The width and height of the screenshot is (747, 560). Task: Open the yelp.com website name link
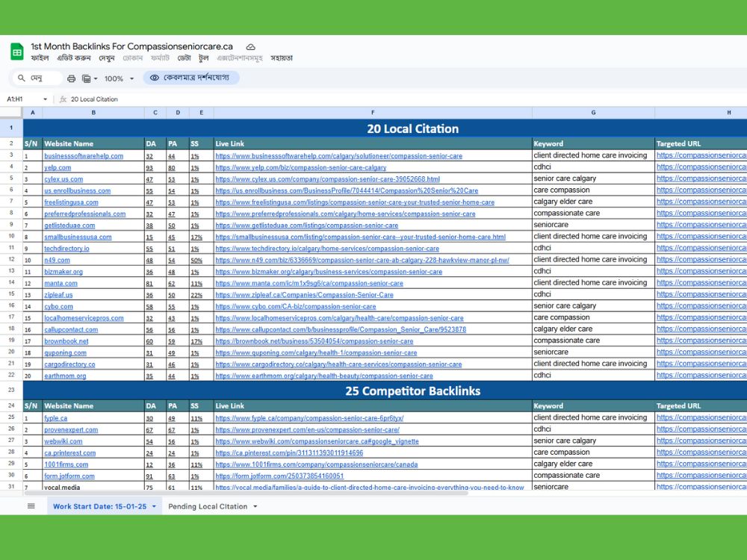58,167
